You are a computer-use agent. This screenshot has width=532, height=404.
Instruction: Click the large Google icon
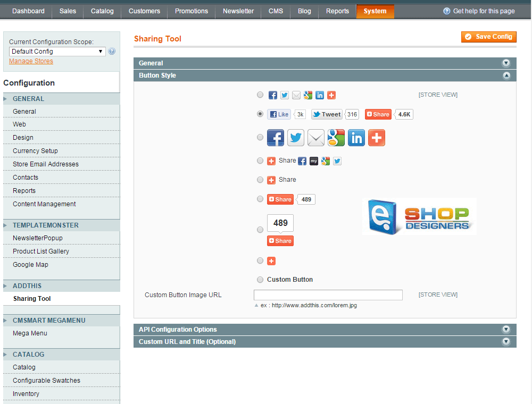[336, 138]
